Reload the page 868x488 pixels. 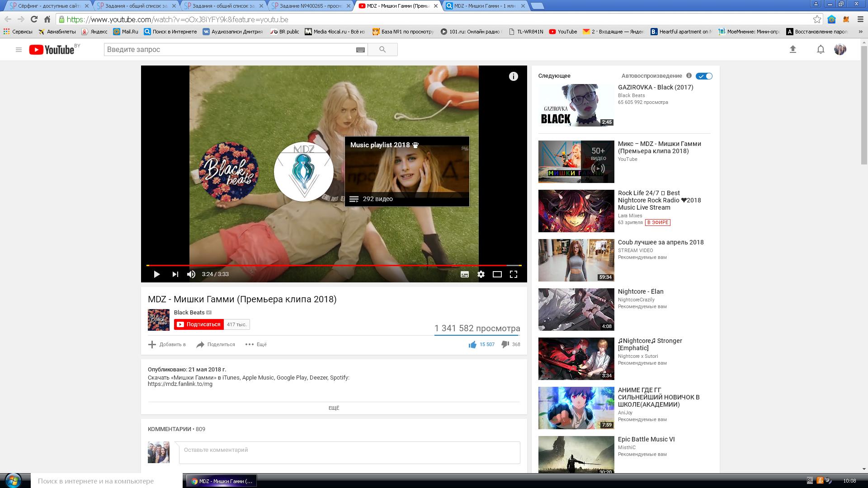tap(34, 19)
